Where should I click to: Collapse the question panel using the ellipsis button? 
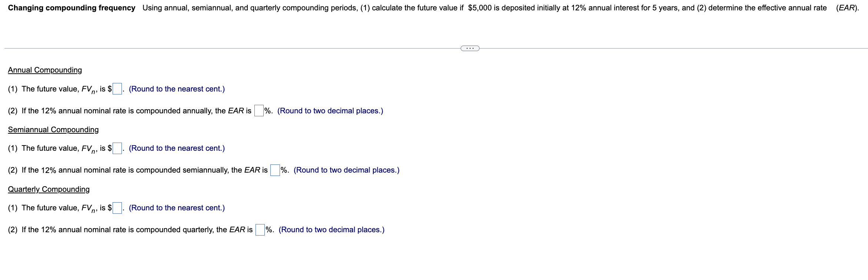click(x=470, y=48)
